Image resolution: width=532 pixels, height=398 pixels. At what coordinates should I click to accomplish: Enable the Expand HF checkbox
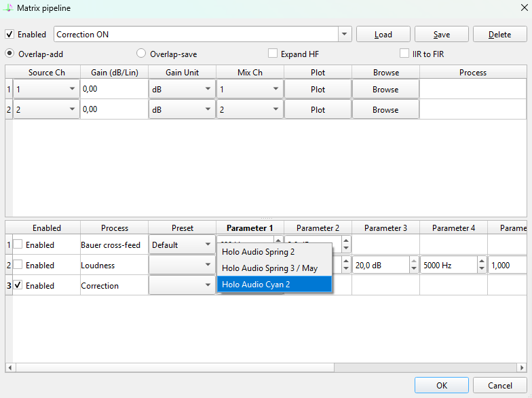point(273,54)
